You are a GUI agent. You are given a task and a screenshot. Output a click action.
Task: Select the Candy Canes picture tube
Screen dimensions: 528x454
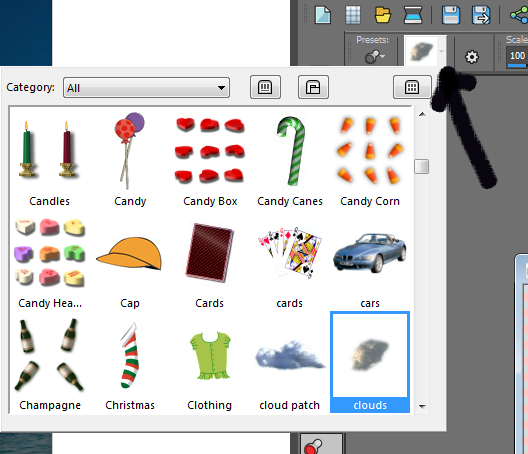tap(290, 161)
